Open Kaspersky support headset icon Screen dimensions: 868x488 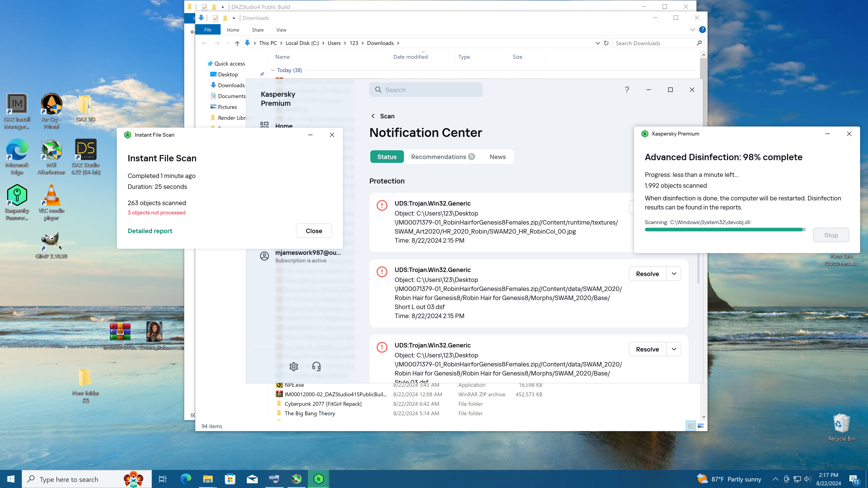[x=316, y=366]
